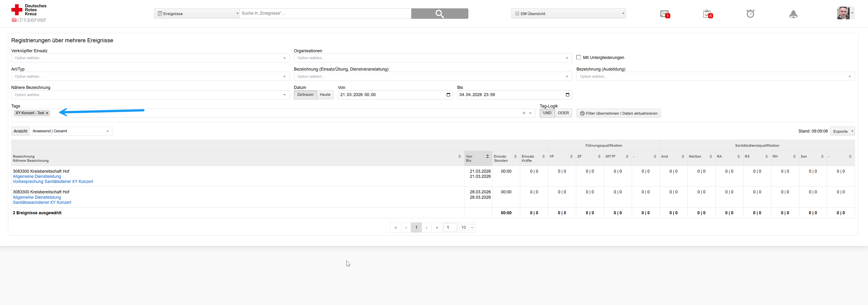Screen dimensions: 868x305
Task: Go to next page in pagination
Action: 427,227
